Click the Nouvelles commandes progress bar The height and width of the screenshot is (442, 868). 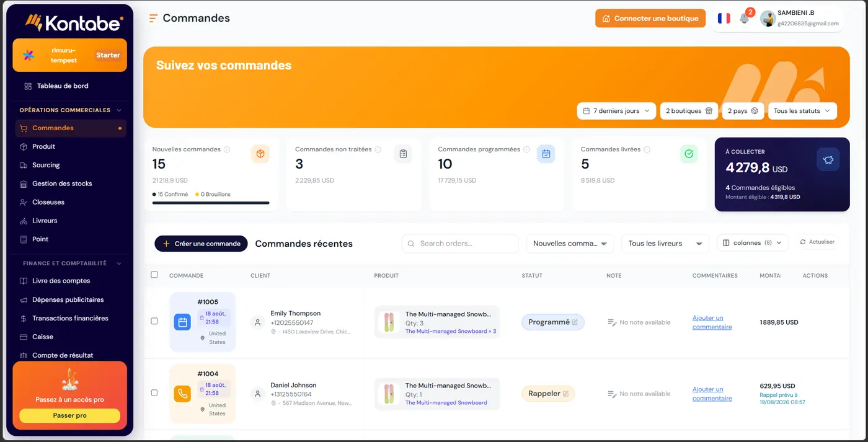[x=211, y=203]
